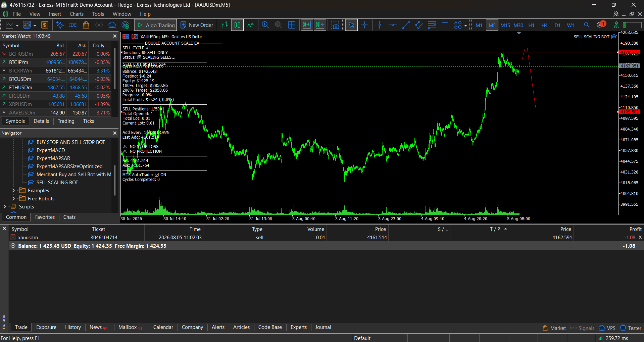Open the Journal tab
644x342 pixels.
[323, 327]
